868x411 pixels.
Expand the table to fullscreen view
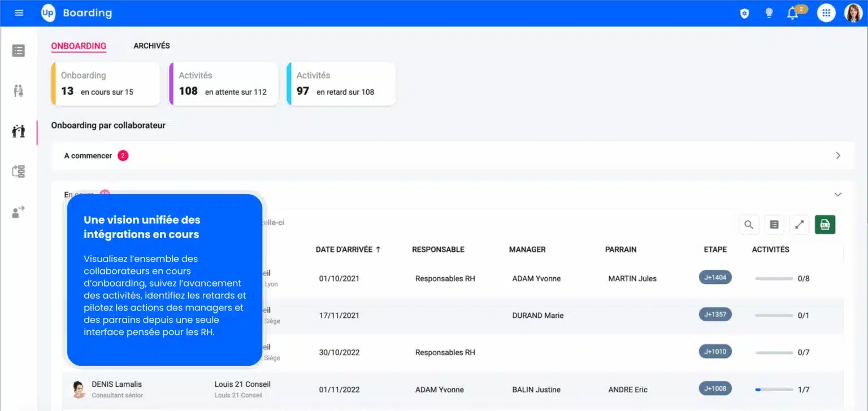799,224
